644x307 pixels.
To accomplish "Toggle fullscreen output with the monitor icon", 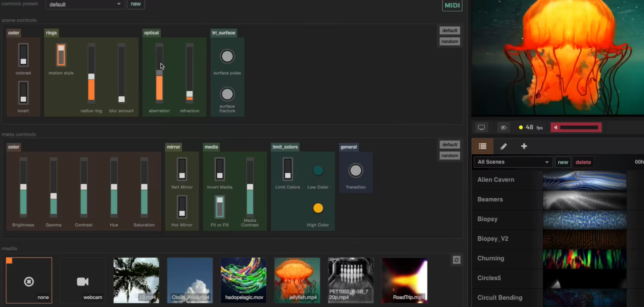I will coord(481,127).
